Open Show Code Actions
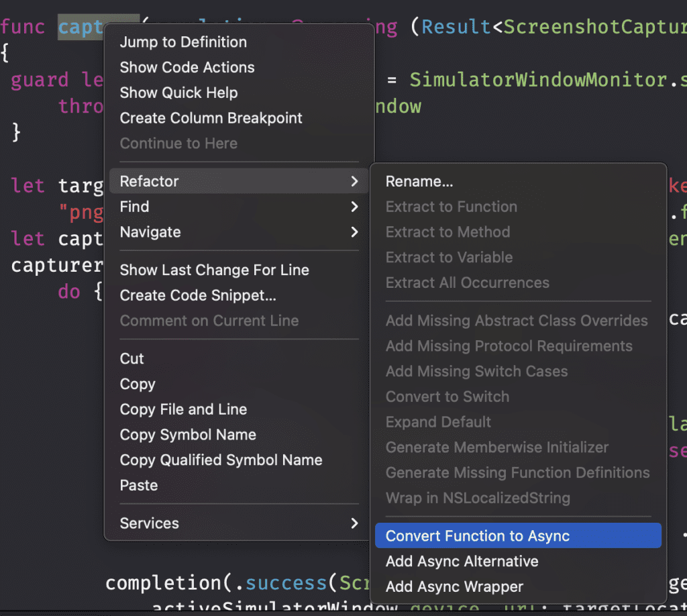 187,67
